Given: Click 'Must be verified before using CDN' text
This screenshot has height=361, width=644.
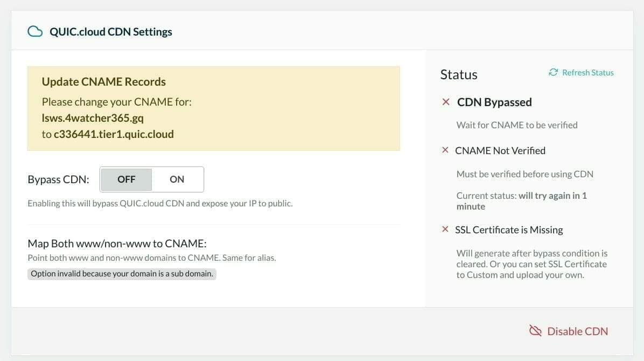Looking at the screenshot, I should pos(525,174).
